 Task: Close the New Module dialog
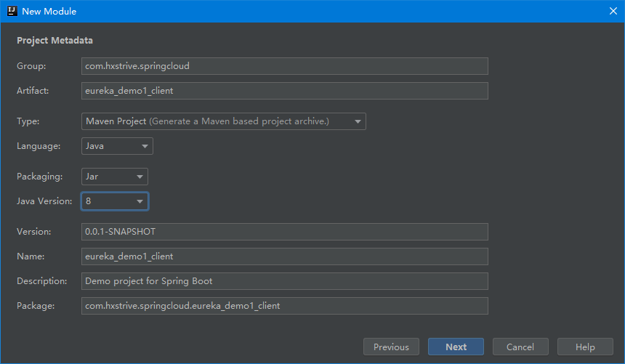(613, 11)
